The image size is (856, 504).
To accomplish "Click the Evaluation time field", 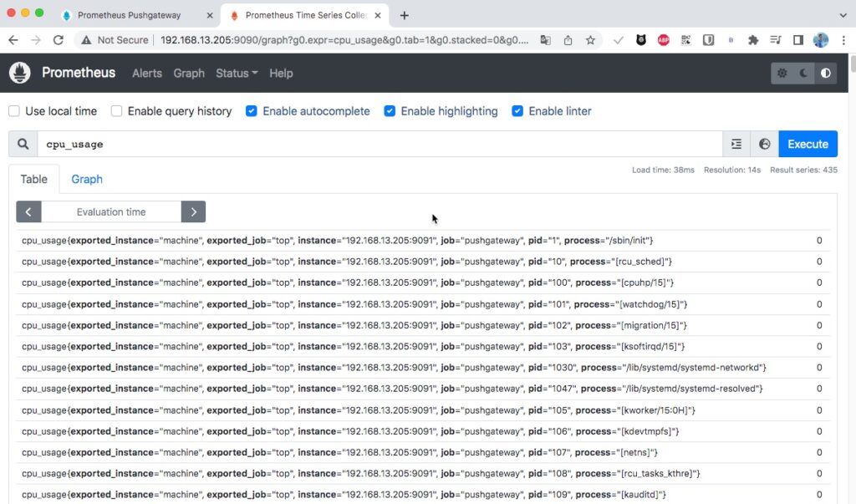I will 111,211.
